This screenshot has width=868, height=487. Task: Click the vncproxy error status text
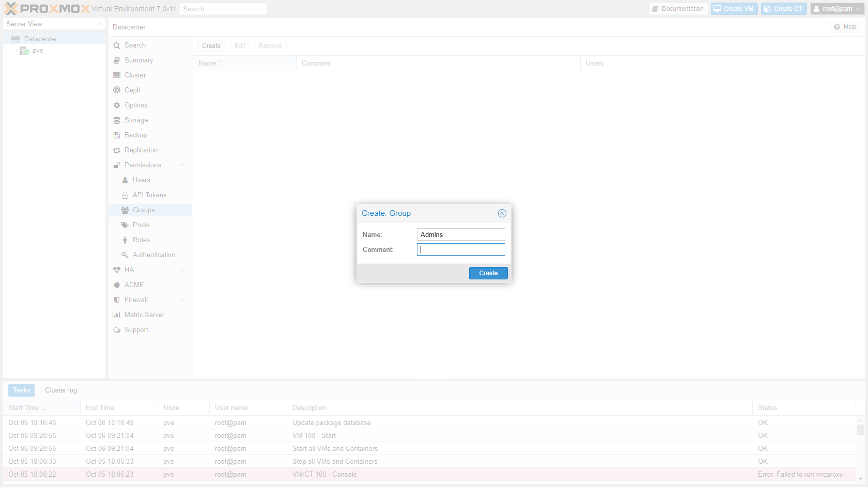(x=800, y=475)
